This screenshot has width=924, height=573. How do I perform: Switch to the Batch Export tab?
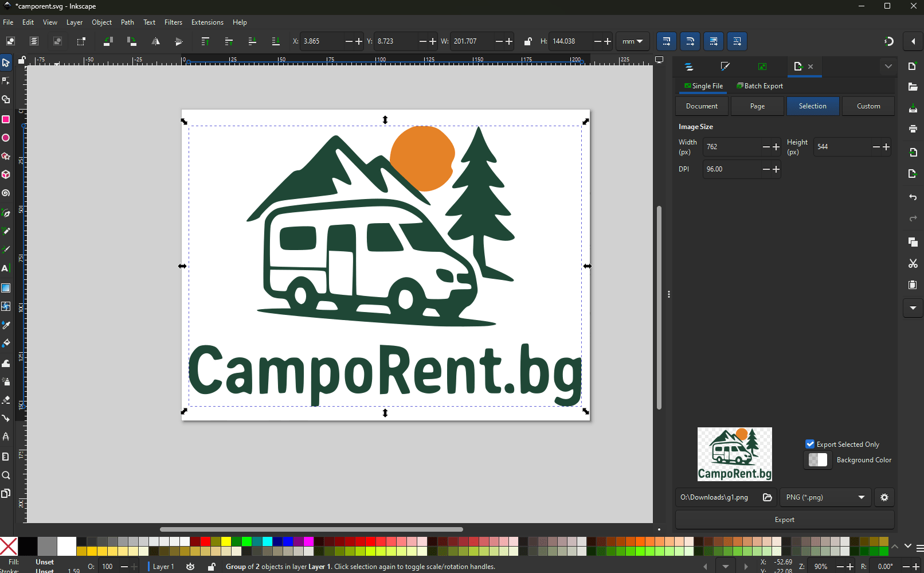759,86
